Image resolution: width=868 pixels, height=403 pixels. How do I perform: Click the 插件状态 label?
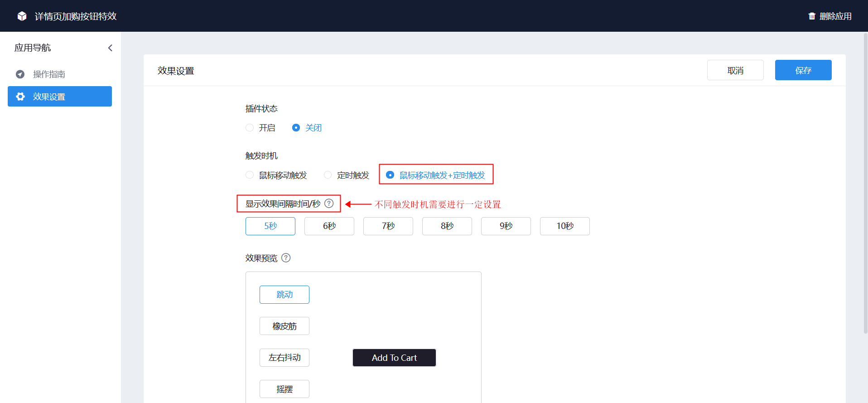coord(261,109)
